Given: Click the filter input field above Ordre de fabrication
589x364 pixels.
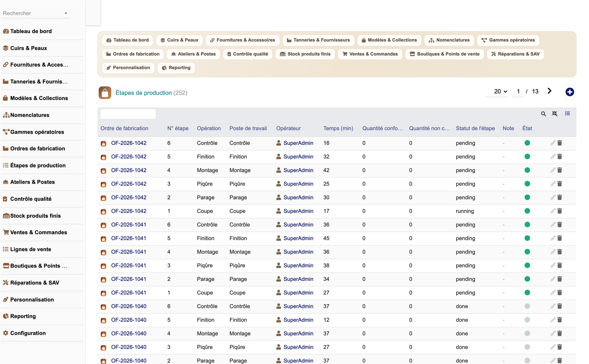Looking at the screenshot, I should click(128, 114).
